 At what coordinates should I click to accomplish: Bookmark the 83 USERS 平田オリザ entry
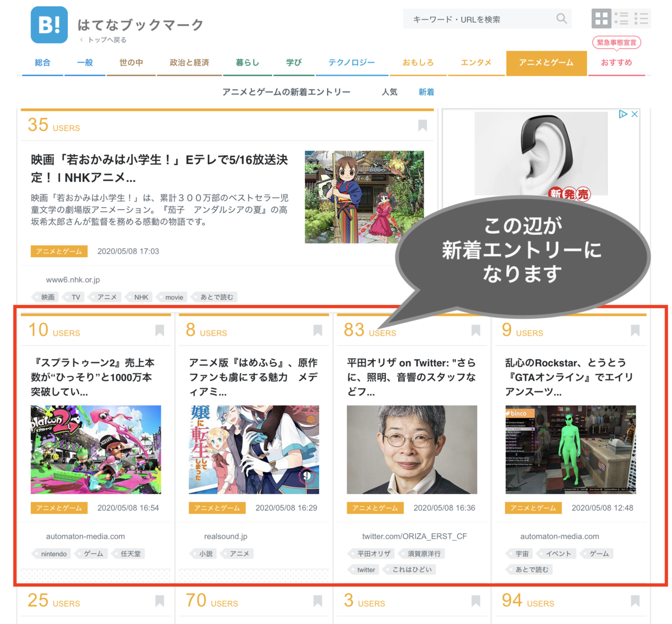click(475, 330)
